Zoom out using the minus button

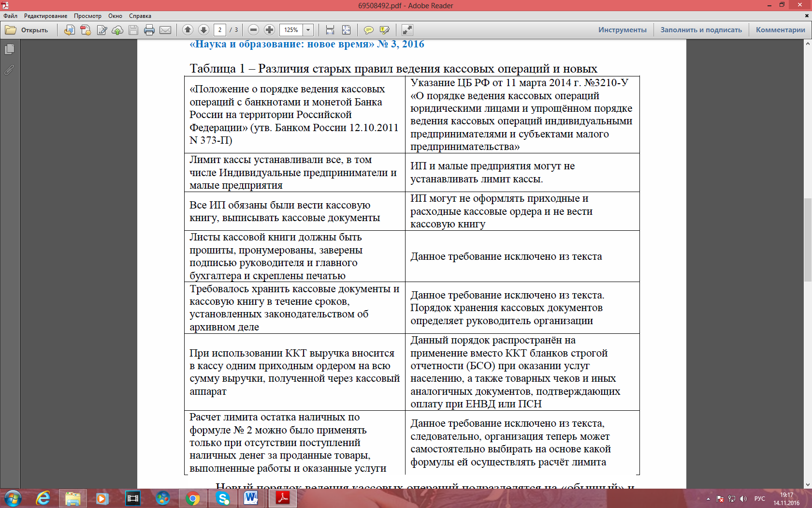click(x=253, y=30)
